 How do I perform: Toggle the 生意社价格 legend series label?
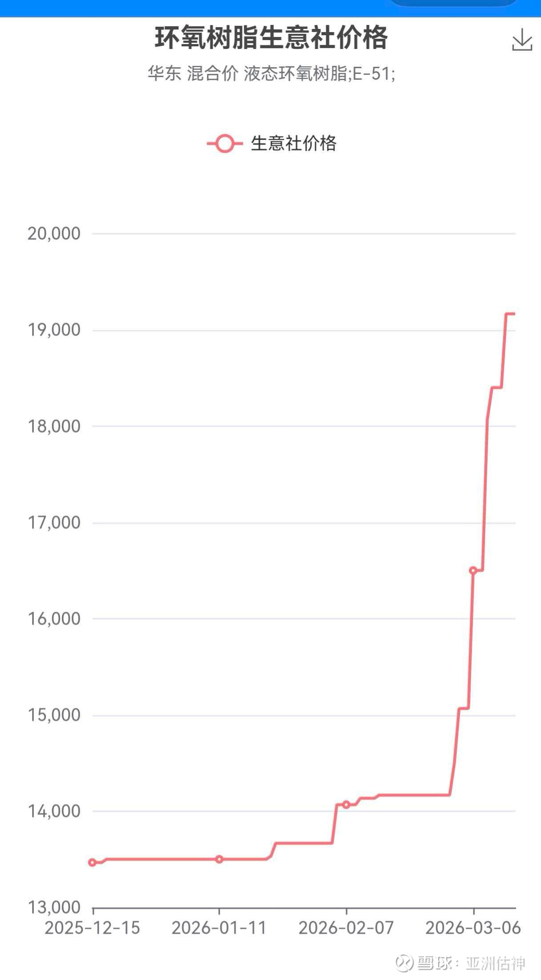[294, 144]
